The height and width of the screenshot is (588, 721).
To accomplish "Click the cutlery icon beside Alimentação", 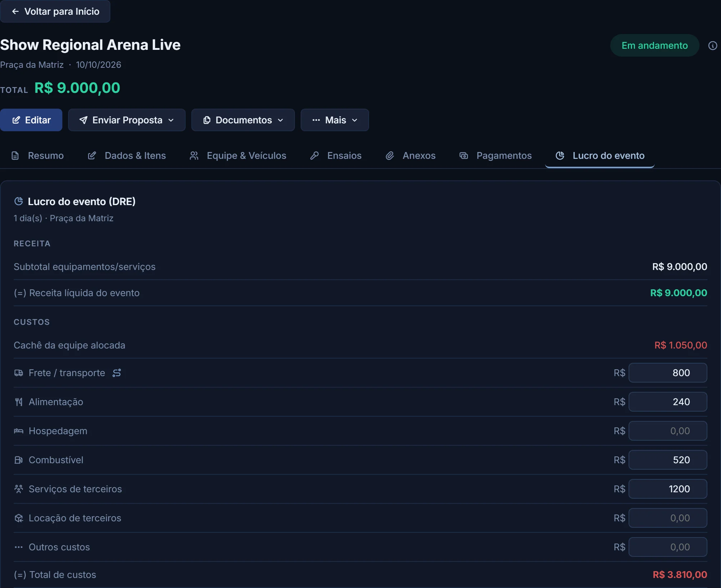I will [x=19, y=402].
